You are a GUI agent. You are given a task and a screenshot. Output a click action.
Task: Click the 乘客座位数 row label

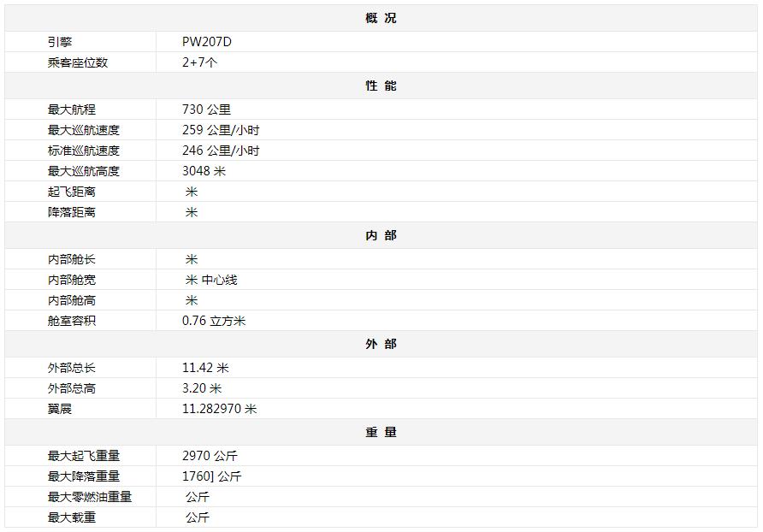click(x=78, y=62)
